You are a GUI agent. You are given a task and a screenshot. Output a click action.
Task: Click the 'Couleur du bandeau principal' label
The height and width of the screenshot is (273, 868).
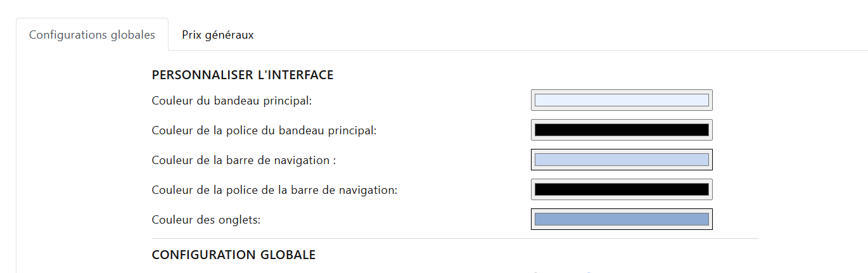pyautogui.click(x=232, y=100)
